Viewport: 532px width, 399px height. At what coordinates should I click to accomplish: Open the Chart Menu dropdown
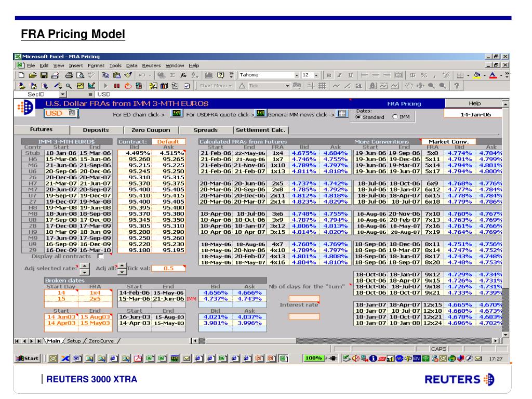216,86
